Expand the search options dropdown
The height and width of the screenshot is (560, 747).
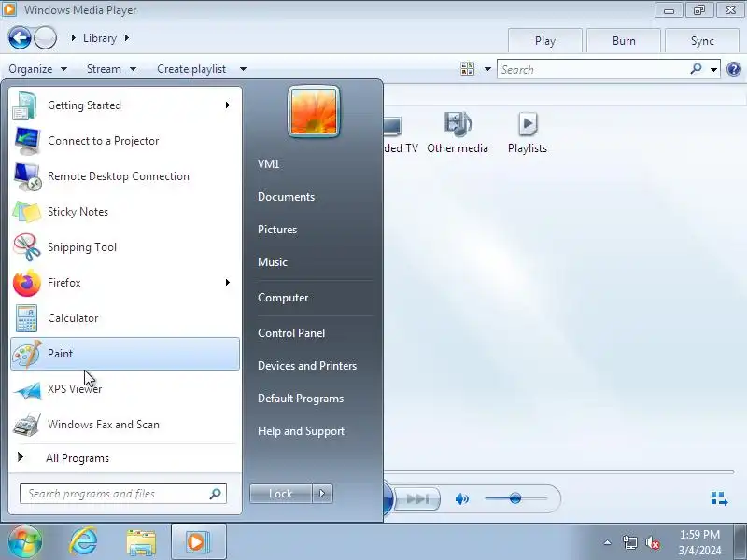pyautogui.click(x=713, y=69)
